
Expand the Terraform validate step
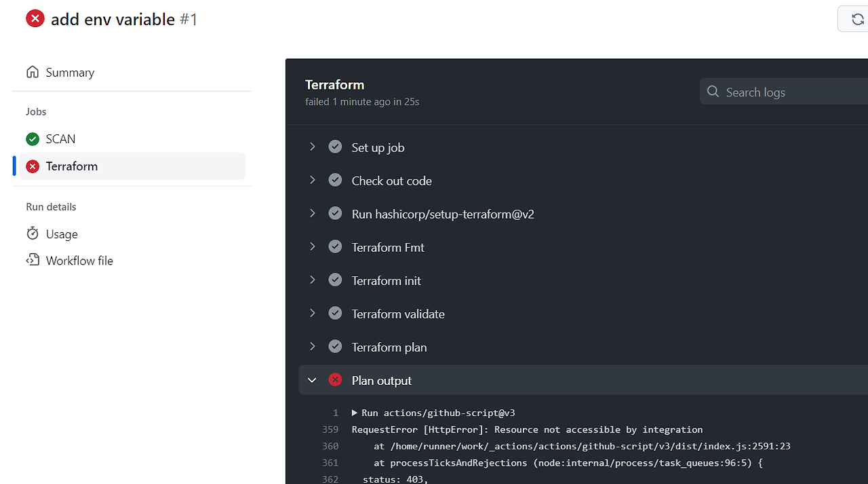(x=312, y=314)
